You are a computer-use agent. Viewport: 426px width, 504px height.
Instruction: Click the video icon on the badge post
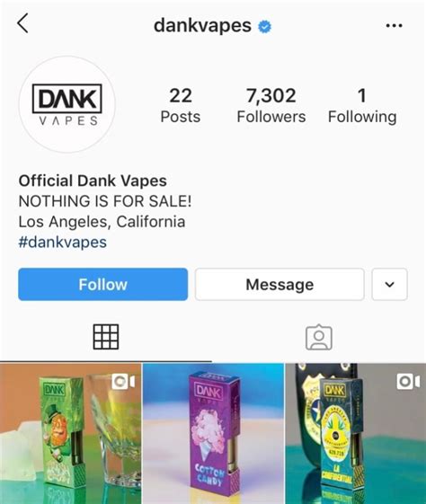coord(408,382)
